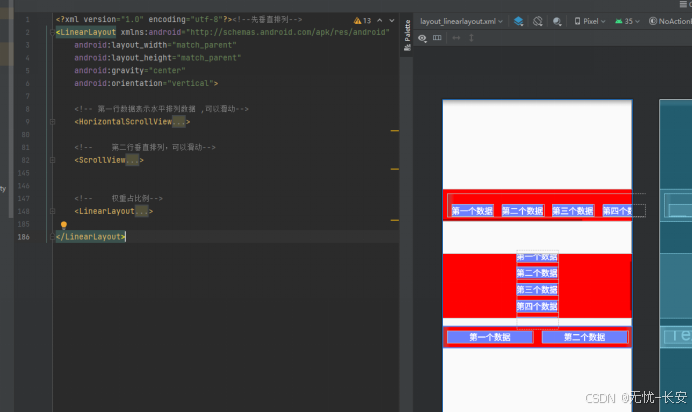This screenshot has height=412, width=693.
Task: Select 第二个数据 in the vertical preview list
Action: [537, 273]
